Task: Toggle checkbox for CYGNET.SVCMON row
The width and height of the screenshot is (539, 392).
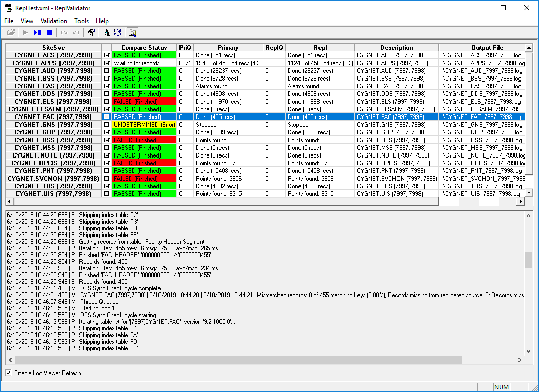Action: pyautogui.click(x=107, y=179)
